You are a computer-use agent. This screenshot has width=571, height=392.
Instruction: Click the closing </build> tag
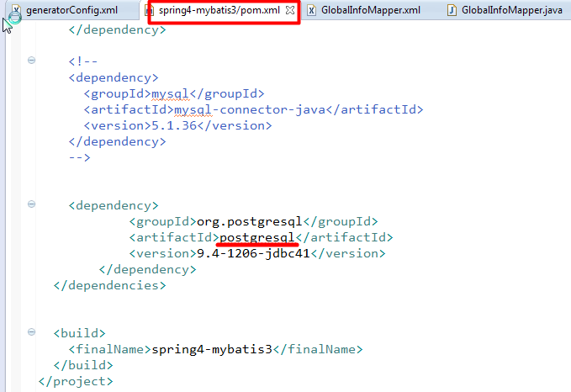coord(83,365)
